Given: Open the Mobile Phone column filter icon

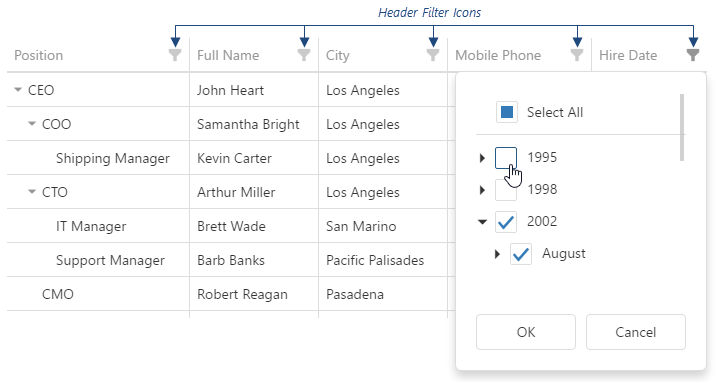Looking at the screenshot, I should 577,55.
